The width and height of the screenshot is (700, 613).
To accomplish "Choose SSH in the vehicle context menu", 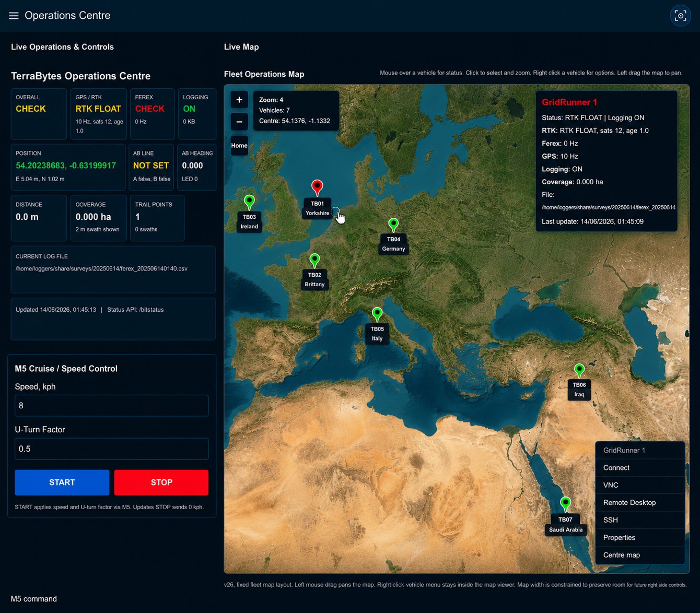I will [x=640, y=520].
